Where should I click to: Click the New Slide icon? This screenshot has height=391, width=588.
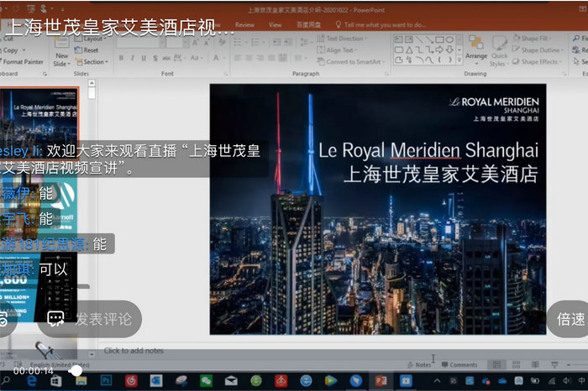62,43
